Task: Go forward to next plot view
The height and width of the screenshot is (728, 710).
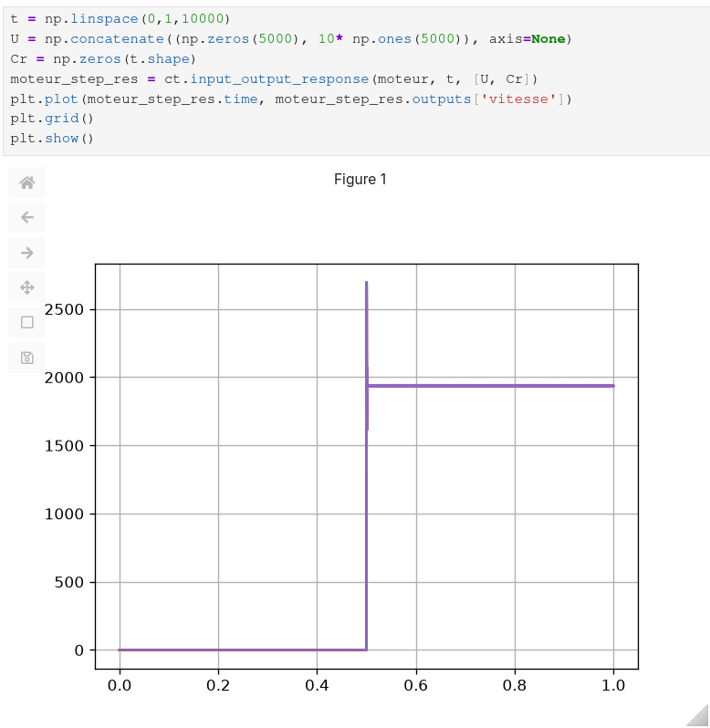Action: click(x=27, y=253)
